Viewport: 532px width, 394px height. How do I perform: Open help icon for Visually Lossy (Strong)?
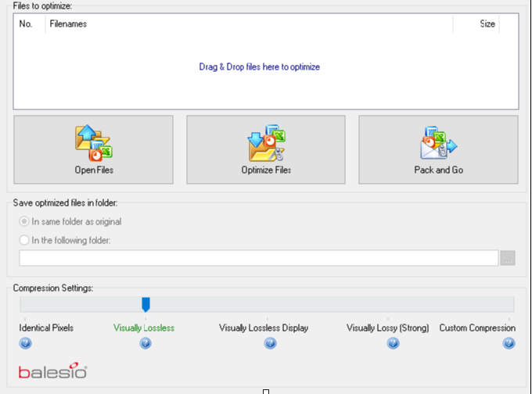pyautogui.click(x=394, y=343)
